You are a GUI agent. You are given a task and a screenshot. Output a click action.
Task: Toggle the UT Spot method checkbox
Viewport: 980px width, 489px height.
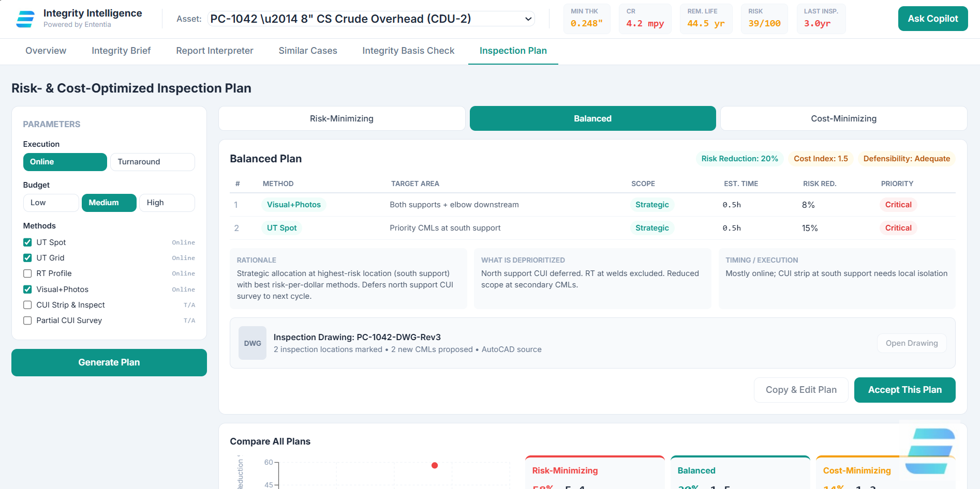coord(27,242)
